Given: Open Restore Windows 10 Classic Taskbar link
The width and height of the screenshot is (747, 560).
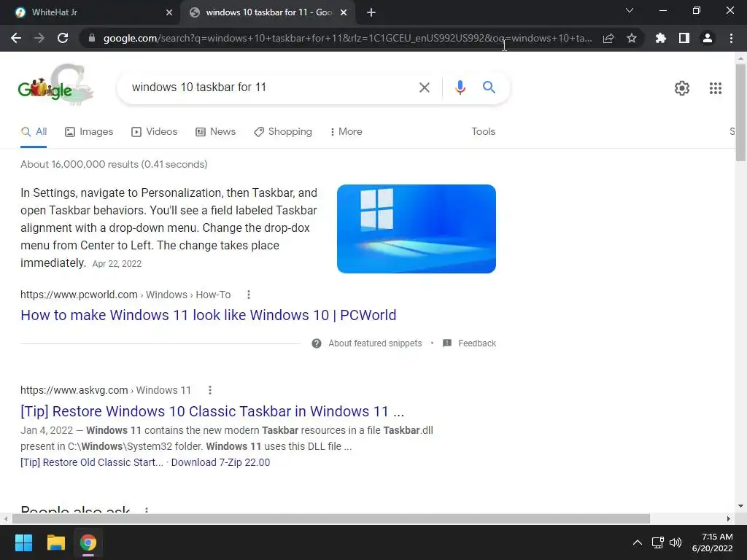Looking at the screenshot, I should (x=212, y=411).
